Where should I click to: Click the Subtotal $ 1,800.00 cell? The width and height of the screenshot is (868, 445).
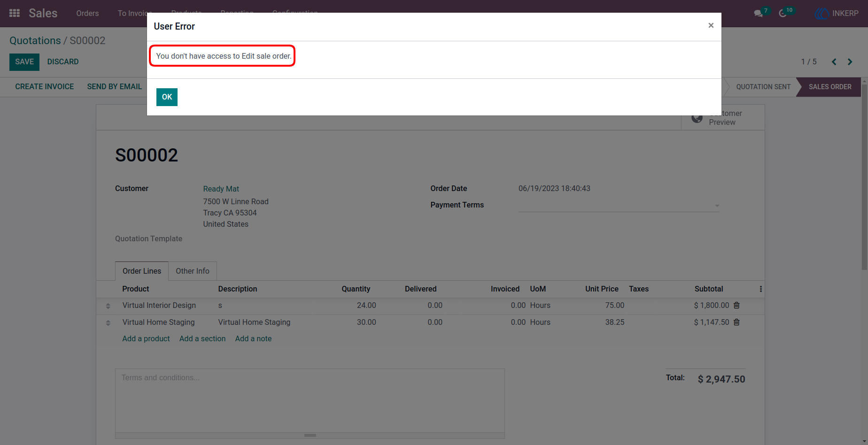pyautogui.click(x=712, y=306)
